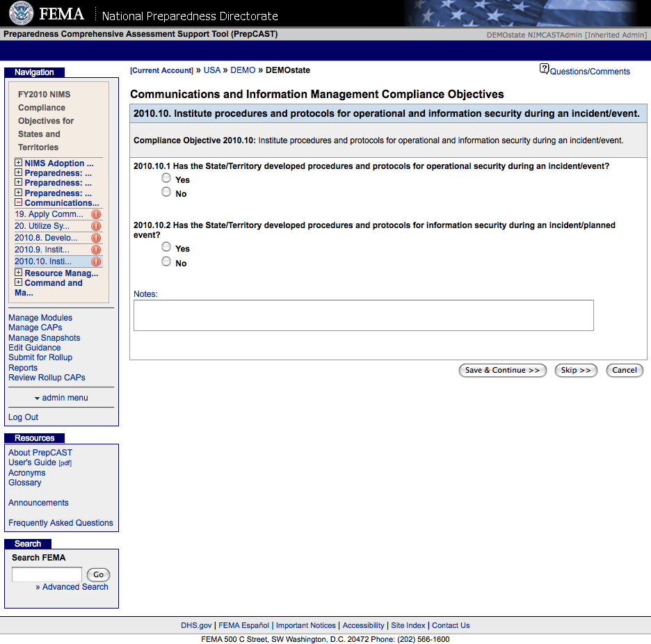Open Frequently Asked Questions link
Viewport: 651px width, 644px height.
61,523
